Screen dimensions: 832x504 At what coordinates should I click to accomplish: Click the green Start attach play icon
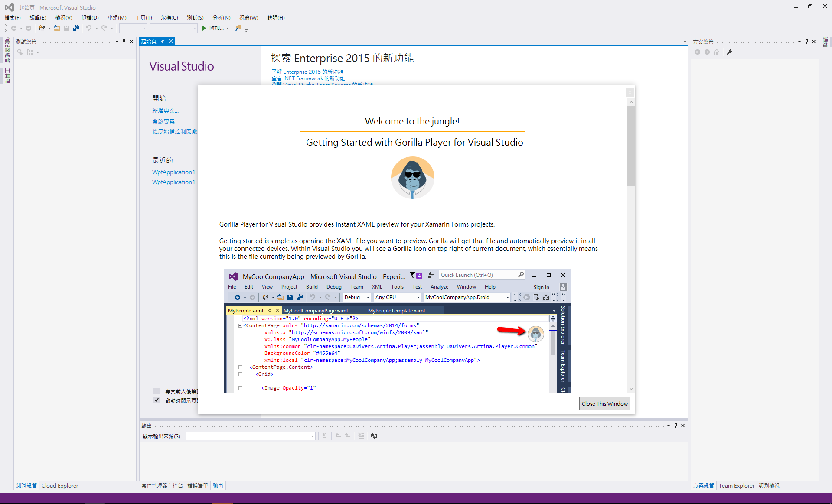click(x=204, y=28)
